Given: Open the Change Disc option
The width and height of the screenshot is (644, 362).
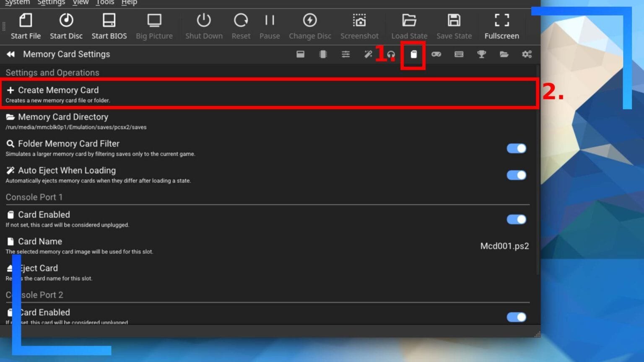Looking at the screenshot, I should (x=310, y=26).
